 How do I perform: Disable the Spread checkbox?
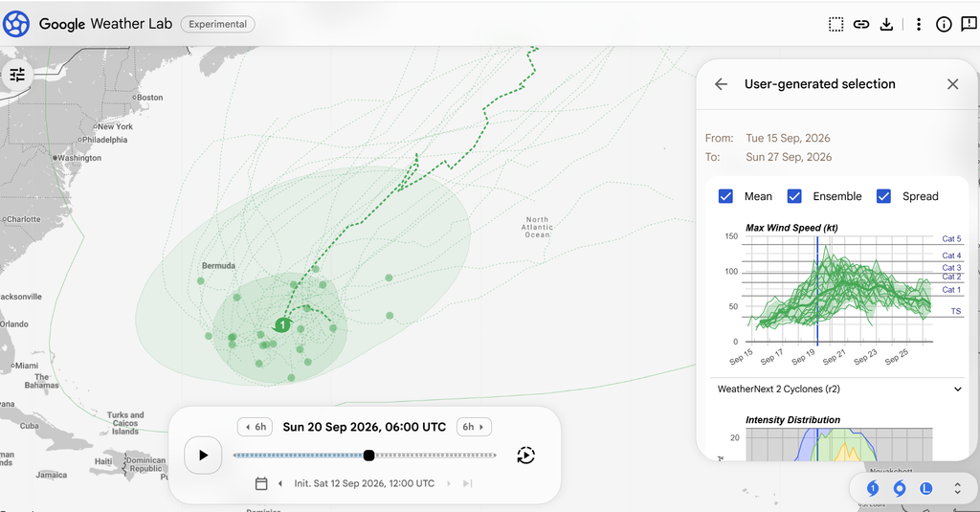pyautogui.click(x=883, y=196)
